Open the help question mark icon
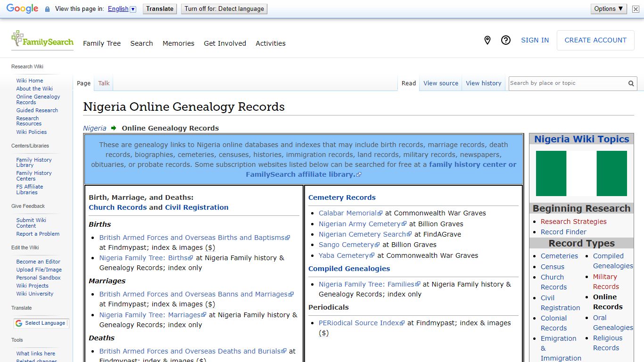644x362 pixels. pos(506,41)
